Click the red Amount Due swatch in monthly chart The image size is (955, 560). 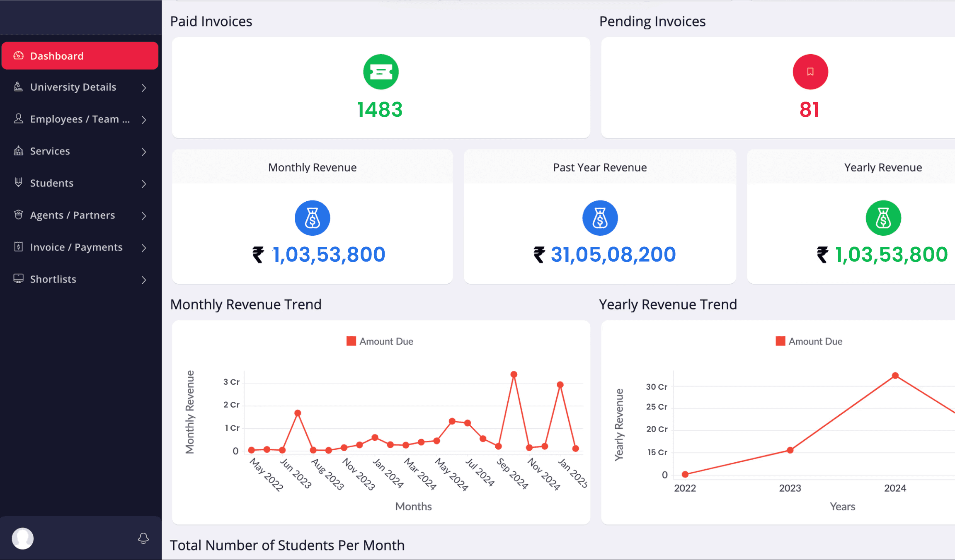351,341
